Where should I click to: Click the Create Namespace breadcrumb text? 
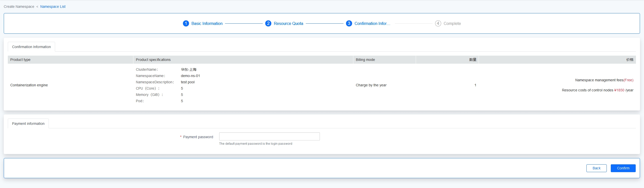[x=19, y=7]
